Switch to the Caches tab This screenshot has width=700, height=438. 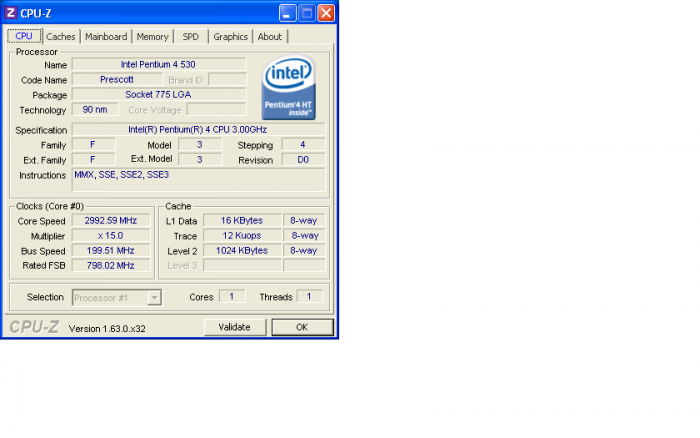61,37
